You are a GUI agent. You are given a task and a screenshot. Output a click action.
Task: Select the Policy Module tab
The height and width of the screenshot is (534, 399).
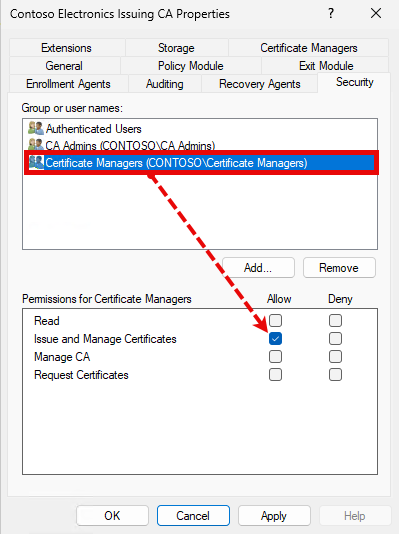pyautogui.click(x=191, y=65)
